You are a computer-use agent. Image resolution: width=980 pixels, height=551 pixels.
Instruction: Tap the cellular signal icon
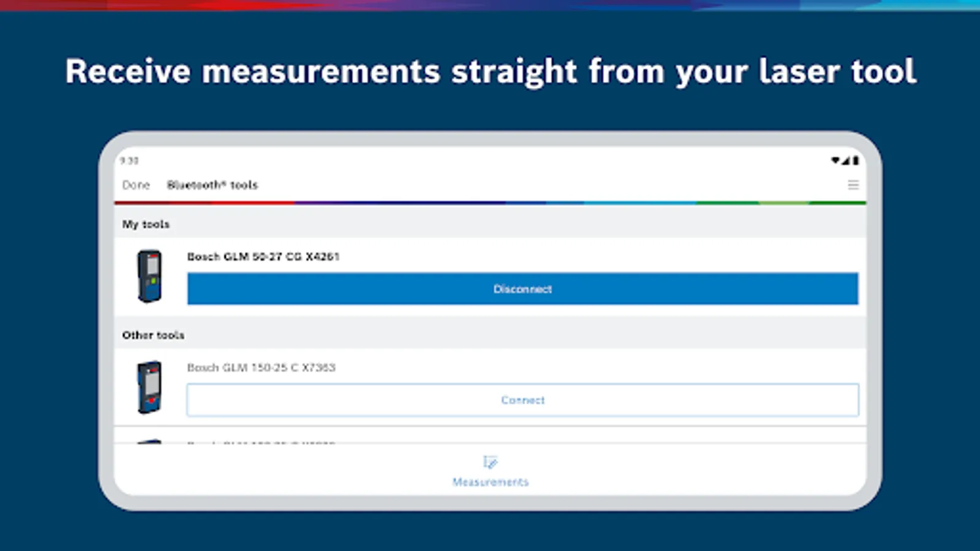(846, 160)
